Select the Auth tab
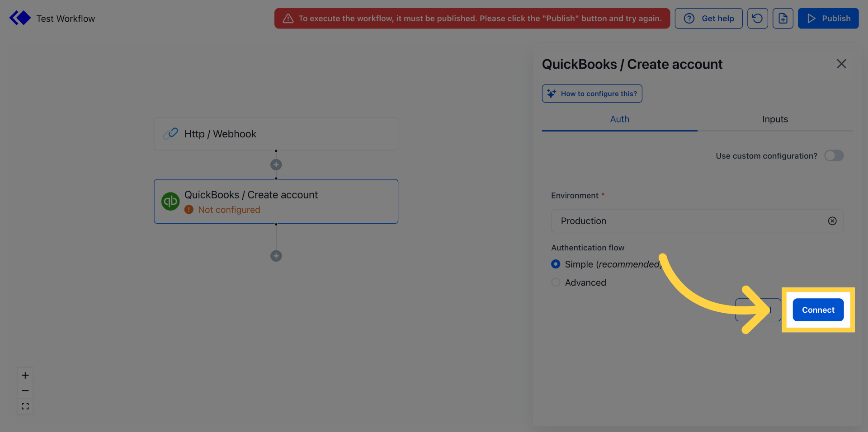The width and height of the screenshot is (868, 432). [x=619, y=119]
